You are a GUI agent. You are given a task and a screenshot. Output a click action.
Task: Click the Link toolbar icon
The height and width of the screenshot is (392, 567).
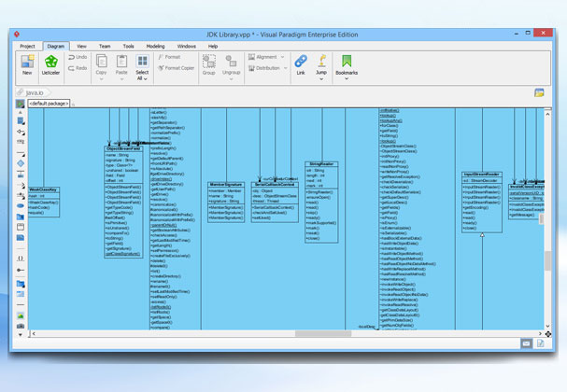(x=300, y=63)
